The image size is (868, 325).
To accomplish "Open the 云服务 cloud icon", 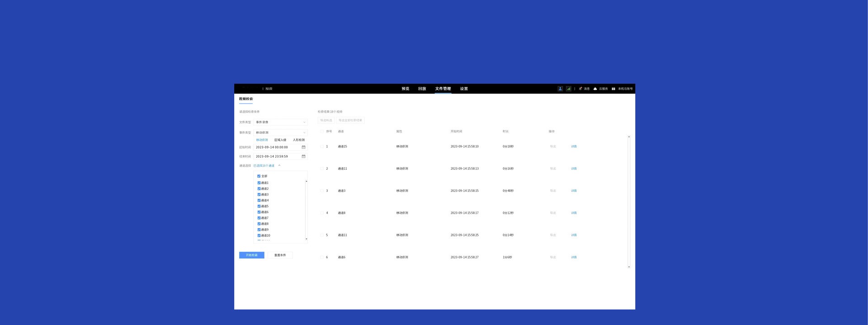I will tap(595, 89).
